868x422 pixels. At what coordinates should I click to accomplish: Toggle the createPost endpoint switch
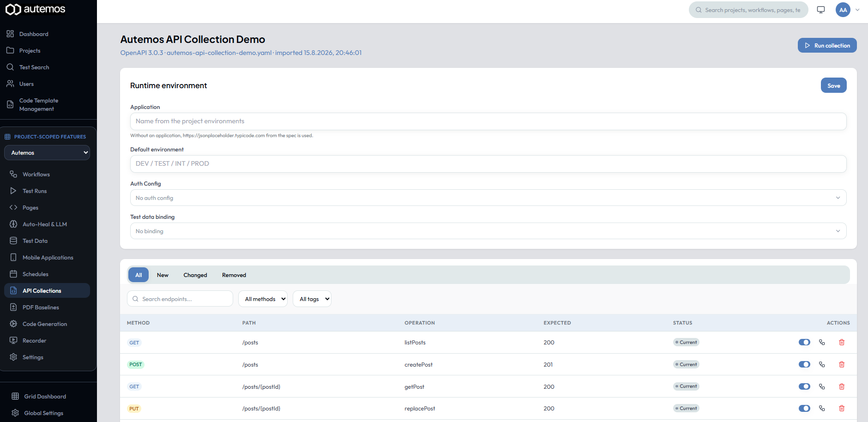[804, 364]
